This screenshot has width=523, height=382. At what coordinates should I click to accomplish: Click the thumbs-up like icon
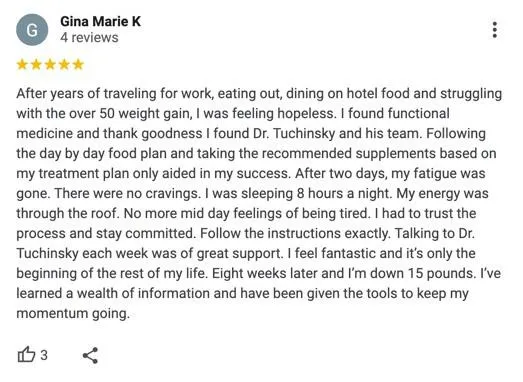(26, 355)
